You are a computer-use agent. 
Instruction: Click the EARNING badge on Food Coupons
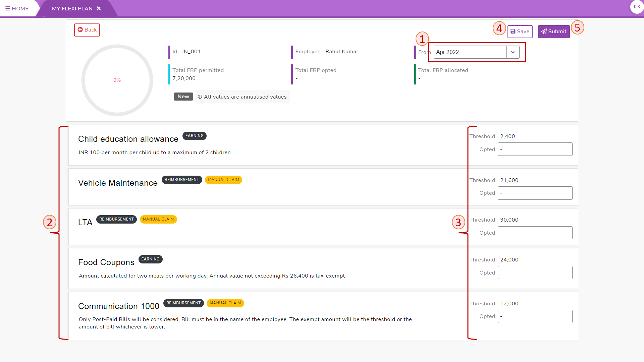coord(150,259)
